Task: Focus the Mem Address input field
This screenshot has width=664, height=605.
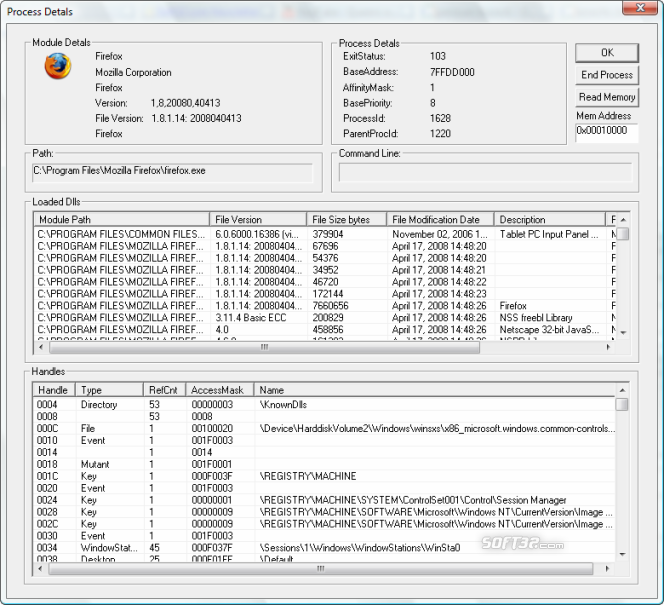Action: (x=606, y=133)
